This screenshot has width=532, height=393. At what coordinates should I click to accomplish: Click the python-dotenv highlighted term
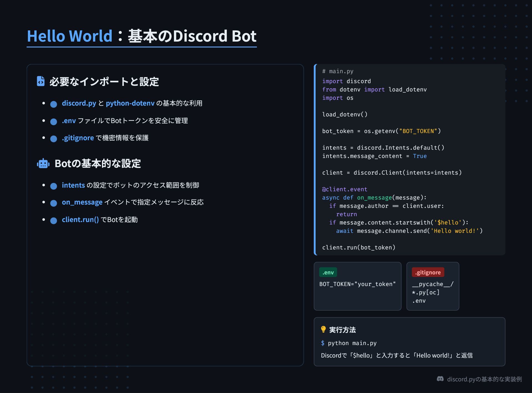(130, 103)
